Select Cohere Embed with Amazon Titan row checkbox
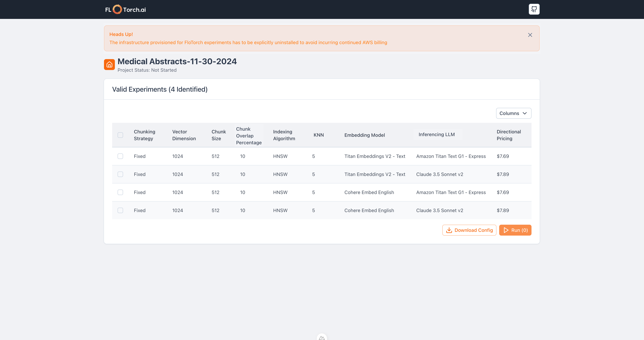The image size is (644, 340). [x=120, y=192]
